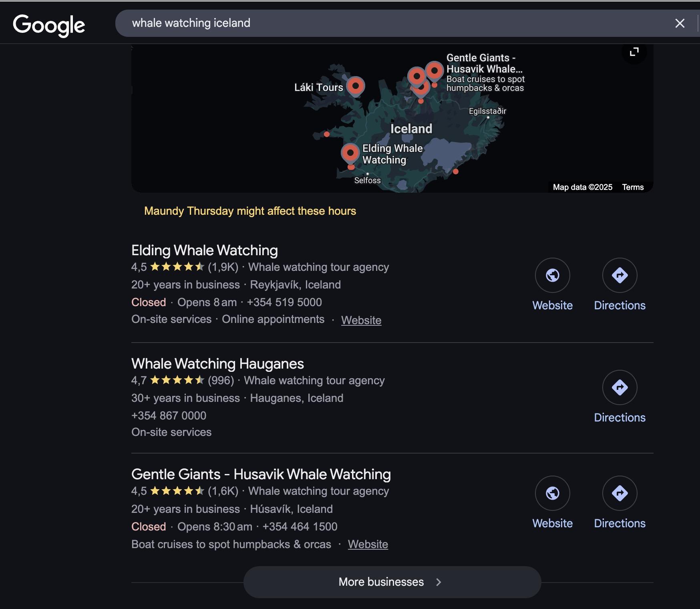
Task: Click the Selfoss label on the map
Action: click(367, 180)
